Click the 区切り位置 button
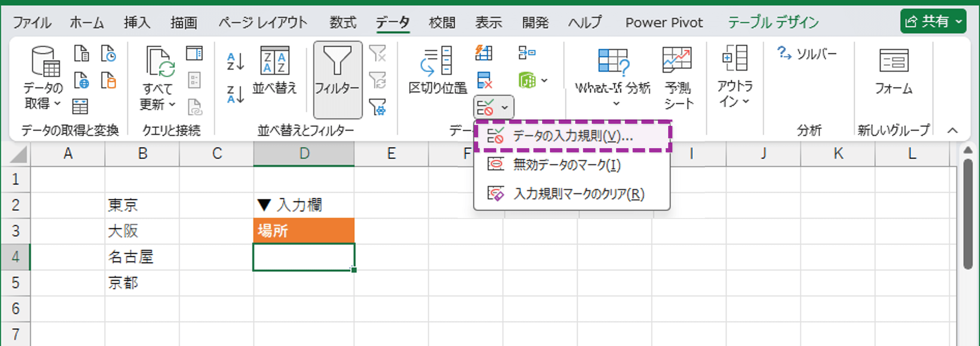980x346 pixels. coord(438,70)
